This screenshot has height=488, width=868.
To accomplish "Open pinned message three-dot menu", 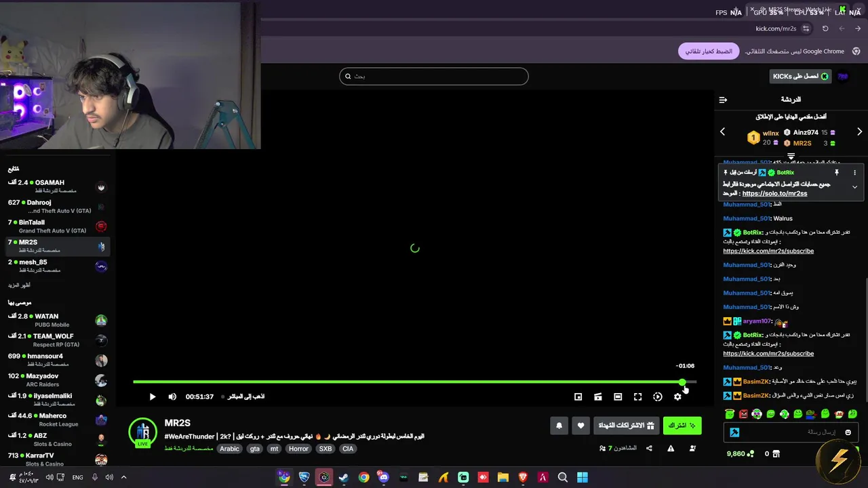I will [x=854, y=173].
